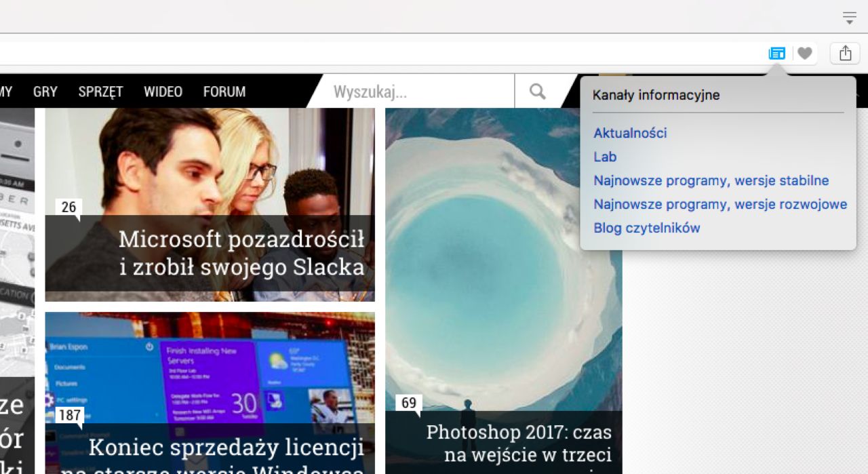Viewport: 868px width, 474px height.
Task: Click the magnifying glass search icon
Action: pos(538,91)
